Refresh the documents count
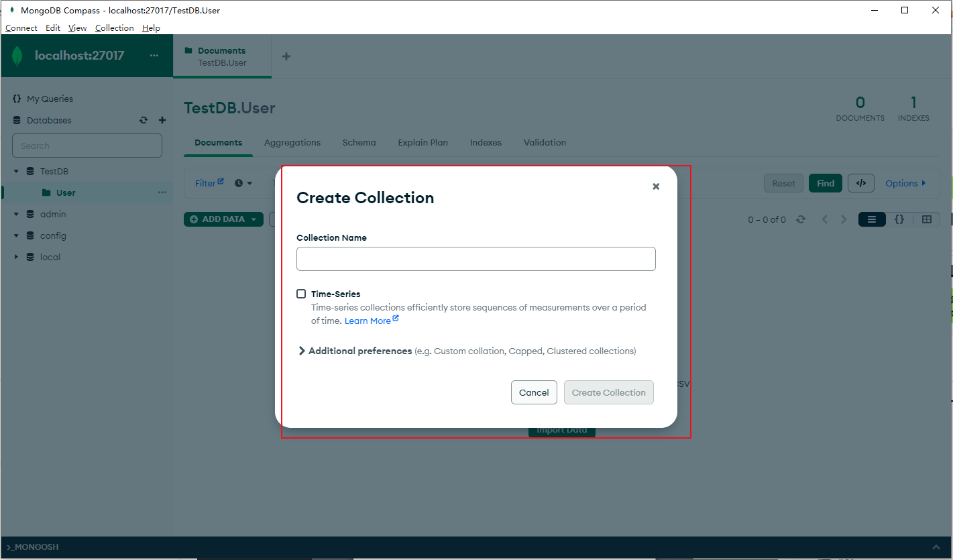This screenshot has width=953, height=560. point(800,219)
